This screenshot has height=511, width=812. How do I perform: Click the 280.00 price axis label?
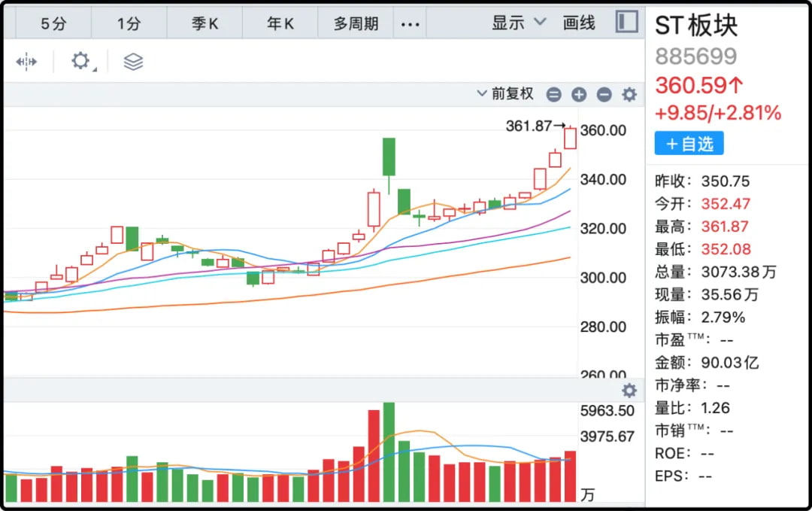[x=603, y=327]
